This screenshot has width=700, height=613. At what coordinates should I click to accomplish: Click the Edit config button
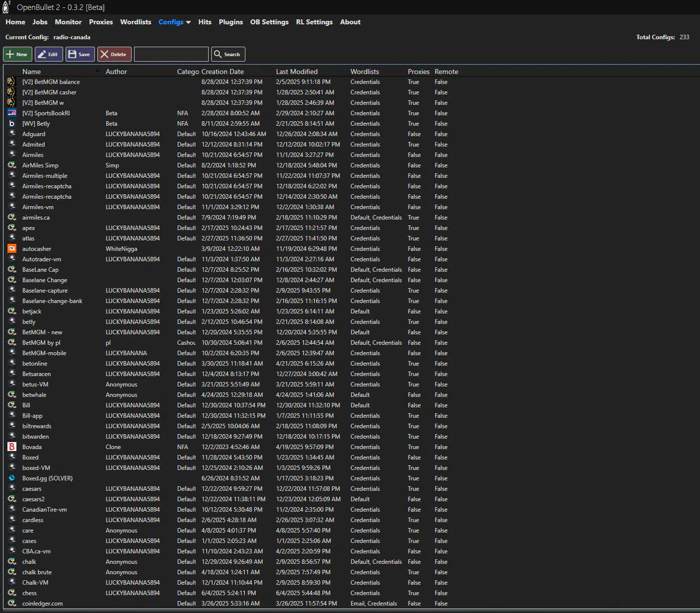49,54
